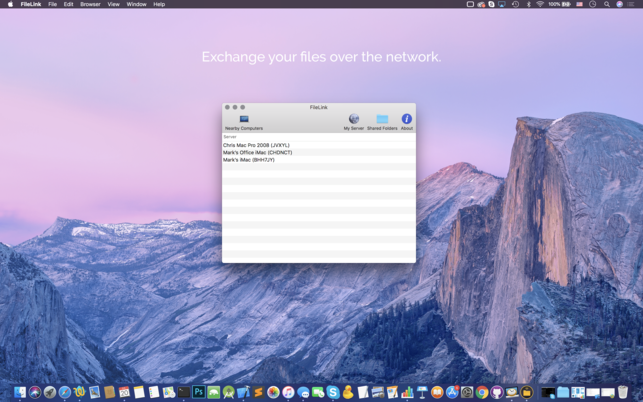Select Mark's Office iMac in list
This screenshot has width=643, height=402.
pyautogui.click(x=257, y=152)
